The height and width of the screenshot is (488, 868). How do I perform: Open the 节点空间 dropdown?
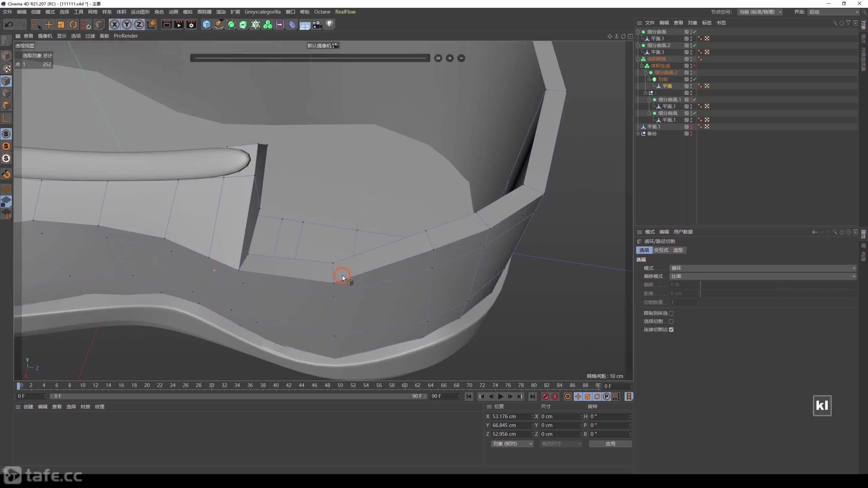point(760,12)
